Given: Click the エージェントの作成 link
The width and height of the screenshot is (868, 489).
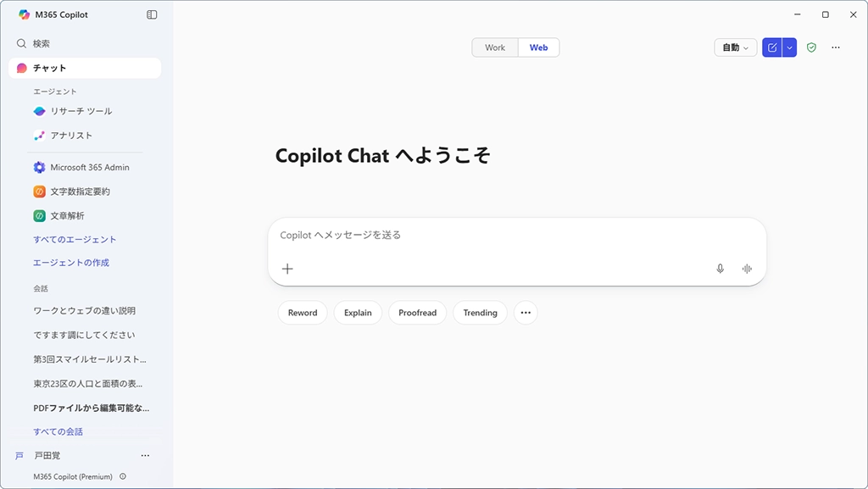Looking at the screenshot, I should [x=71, y=263].
